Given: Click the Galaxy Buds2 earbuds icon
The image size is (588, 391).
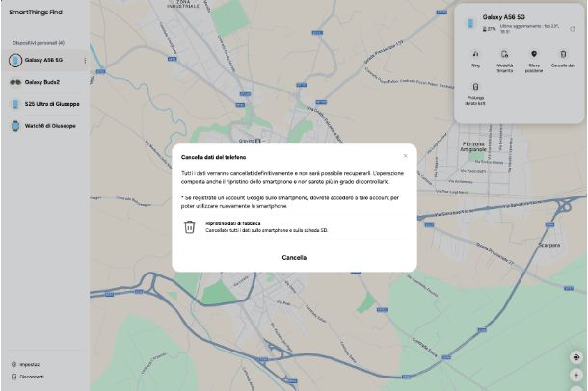Looking at the screenshot, I should pos(15,82).
